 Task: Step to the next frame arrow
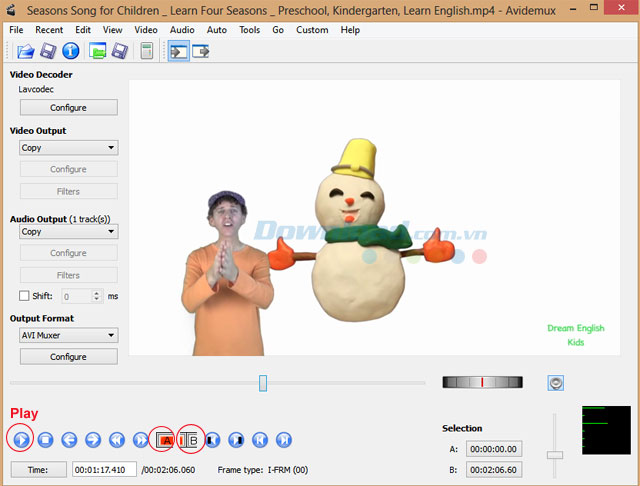coord(93,439)
